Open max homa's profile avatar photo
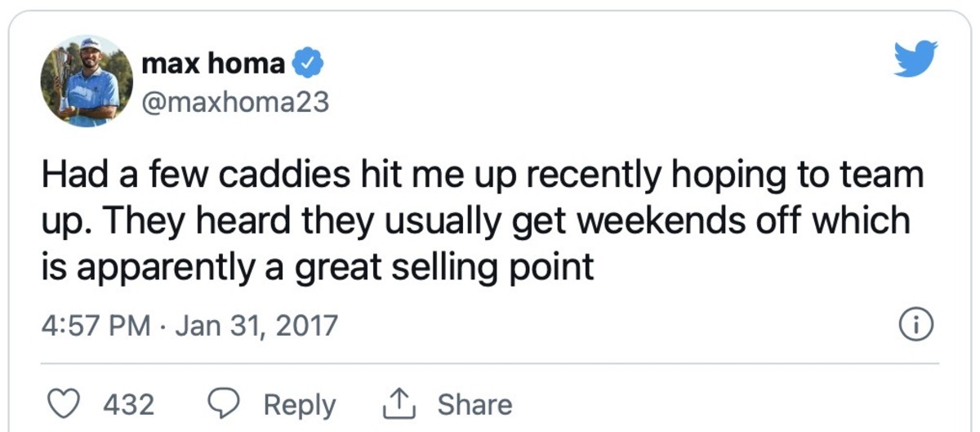 pos(86,80)
